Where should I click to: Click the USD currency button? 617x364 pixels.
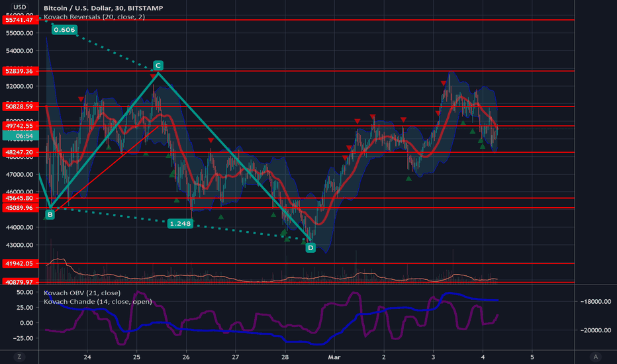[19, 7]
